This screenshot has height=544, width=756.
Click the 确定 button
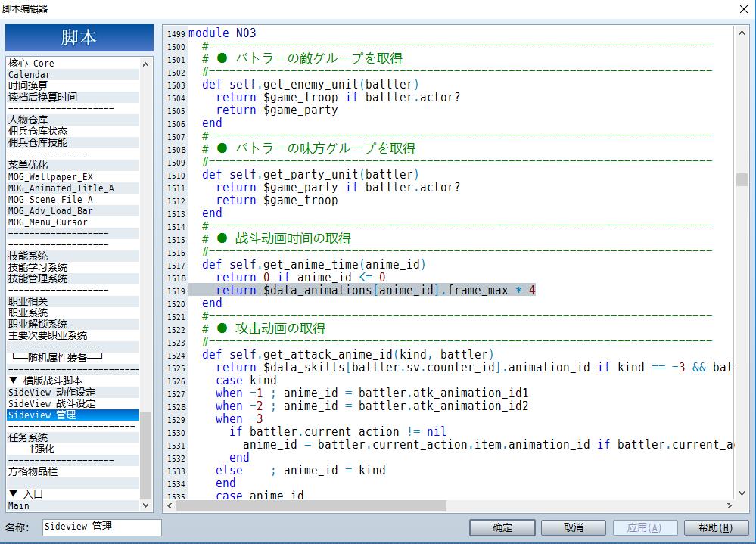pos(502,527)
